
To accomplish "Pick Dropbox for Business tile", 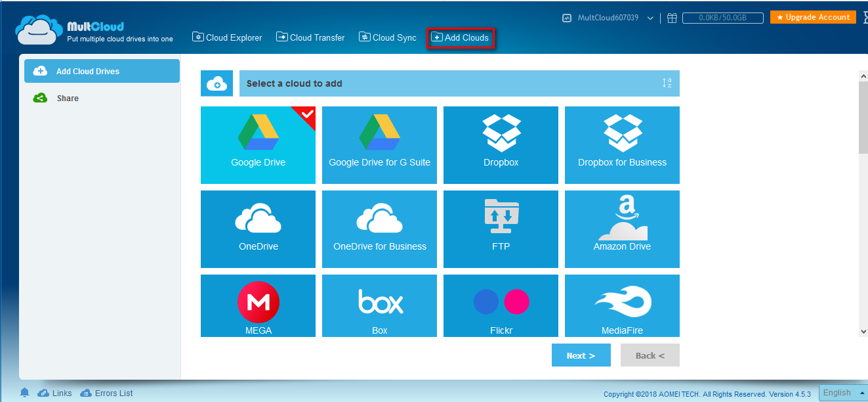I will [622, 145].
